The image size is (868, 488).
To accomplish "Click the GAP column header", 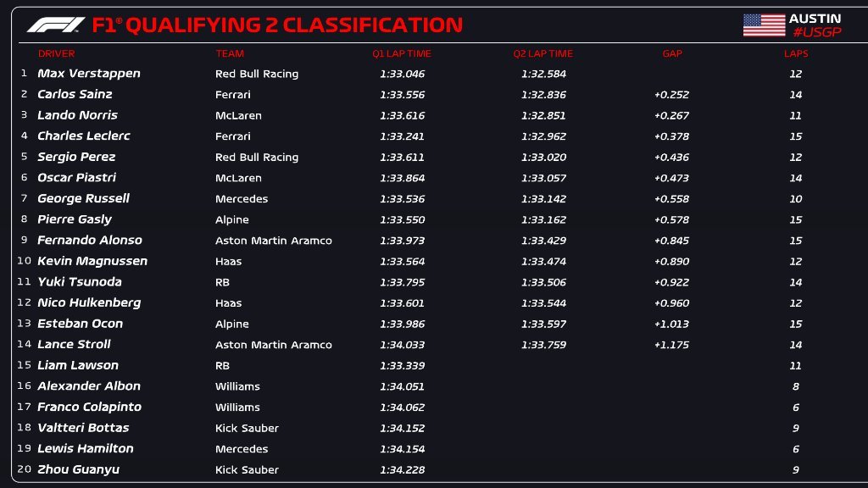I will click(x=672, y=53).
